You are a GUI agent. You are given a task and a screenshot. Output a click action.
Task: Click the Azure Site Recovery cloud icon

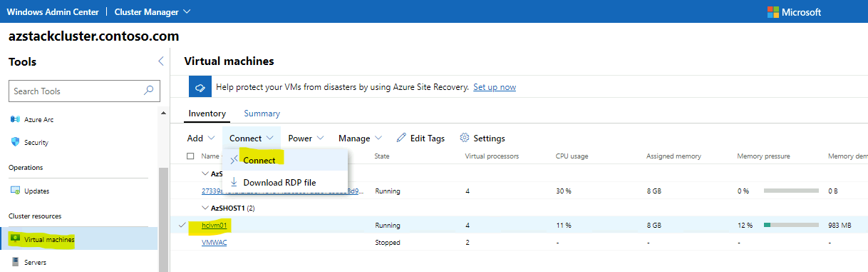coord(200,87)
